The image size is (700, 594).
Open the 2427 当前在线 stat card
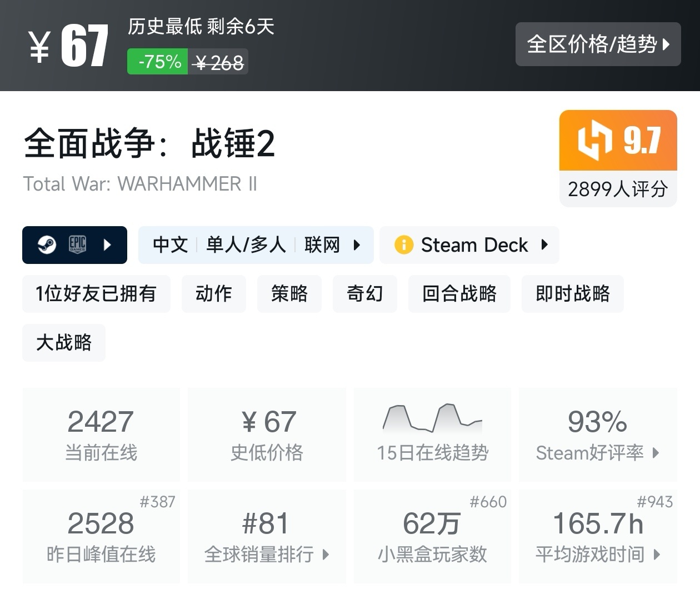click(101, 435)
